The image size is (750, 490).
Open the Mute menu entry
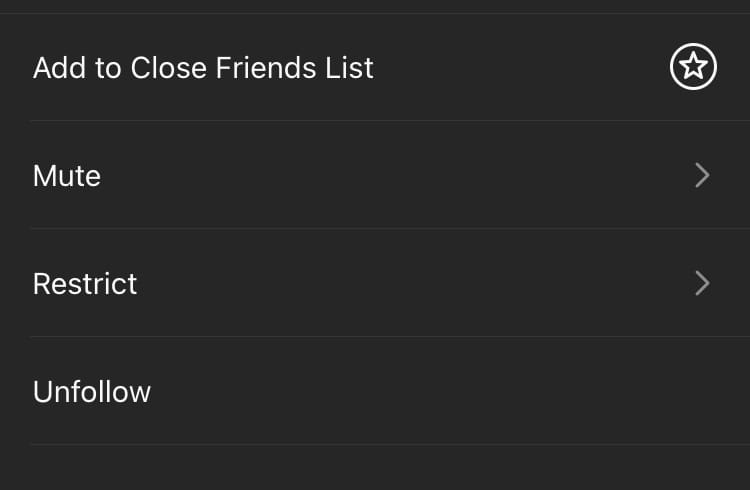point(67,176)
